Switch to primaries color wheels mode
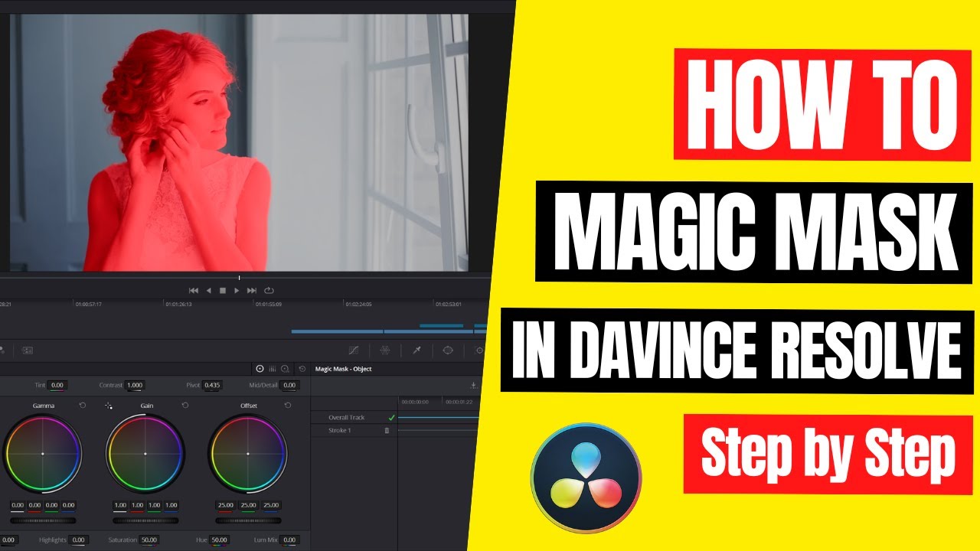Viewport: 980px width, 551px height. pos(260,369)
